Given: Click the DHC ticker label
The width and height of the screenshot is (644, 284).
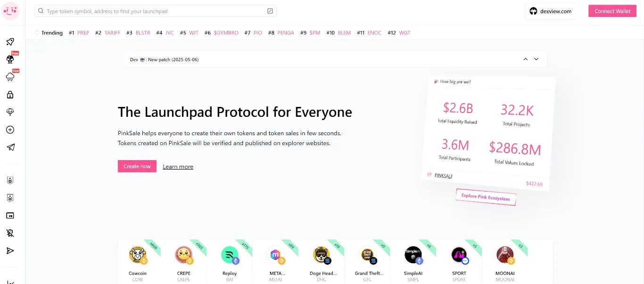Looking at the screenshot, I should pos(322,280).
